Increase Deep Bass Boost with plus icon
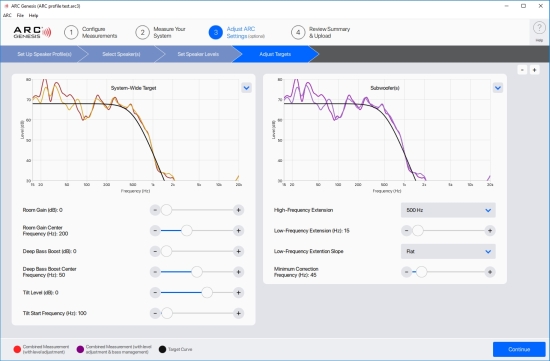Image resolution: width=550 pixels, height=361 pixels. (x=239, y=251)
